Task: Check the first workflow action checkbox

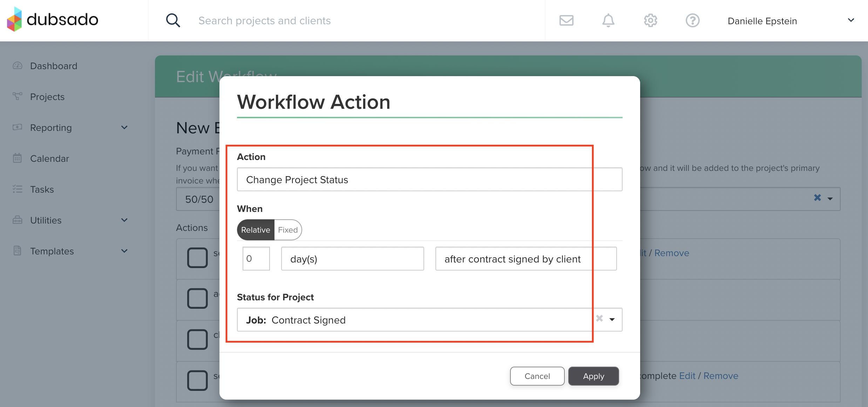Action: (197, 258)
